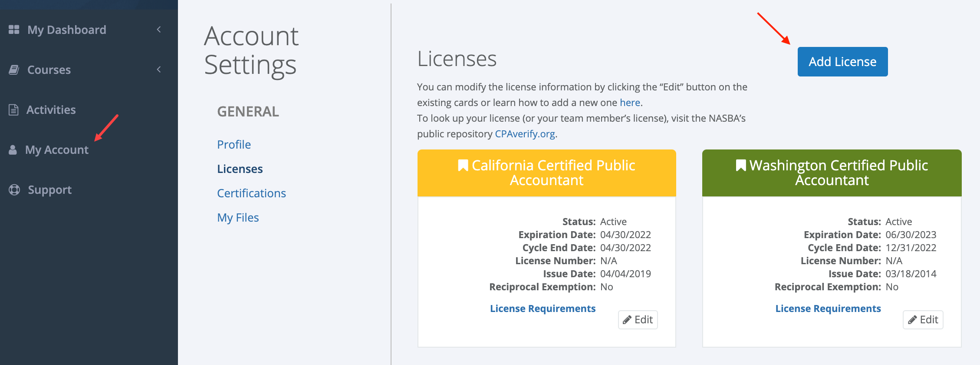
Task: Open Certifications settings section
Action: click(x=252, y=193)
